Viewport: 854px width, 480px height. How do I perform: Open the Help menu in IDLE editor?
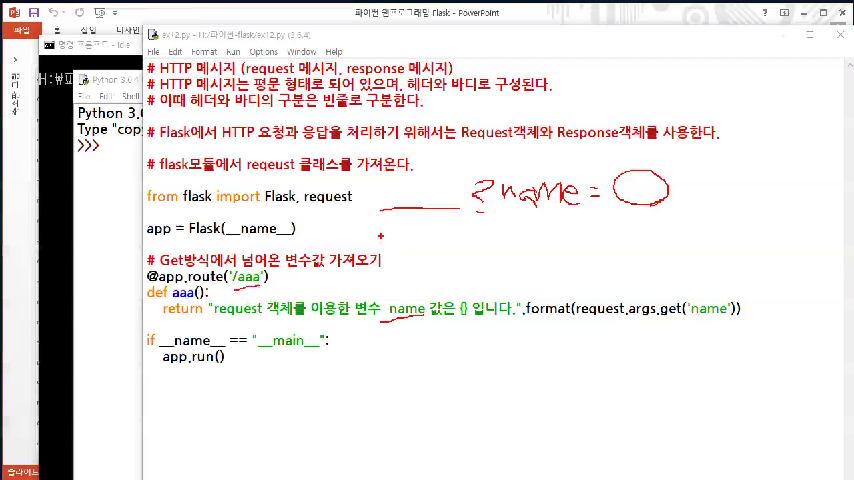334,52
